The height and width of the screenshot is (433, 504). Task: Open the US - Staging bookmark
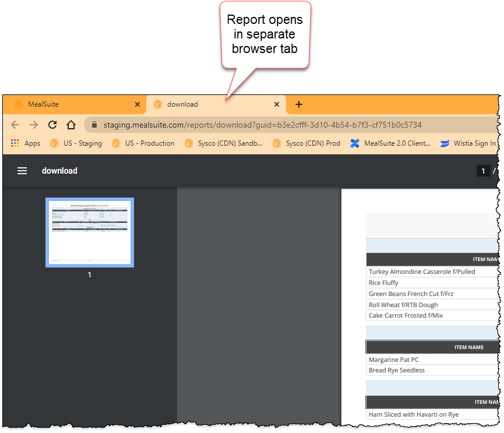point(76,143)
